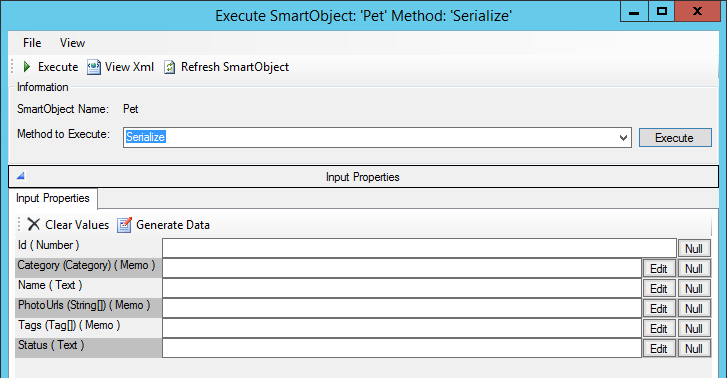Set the Tags field to Null

click(694, 328)
